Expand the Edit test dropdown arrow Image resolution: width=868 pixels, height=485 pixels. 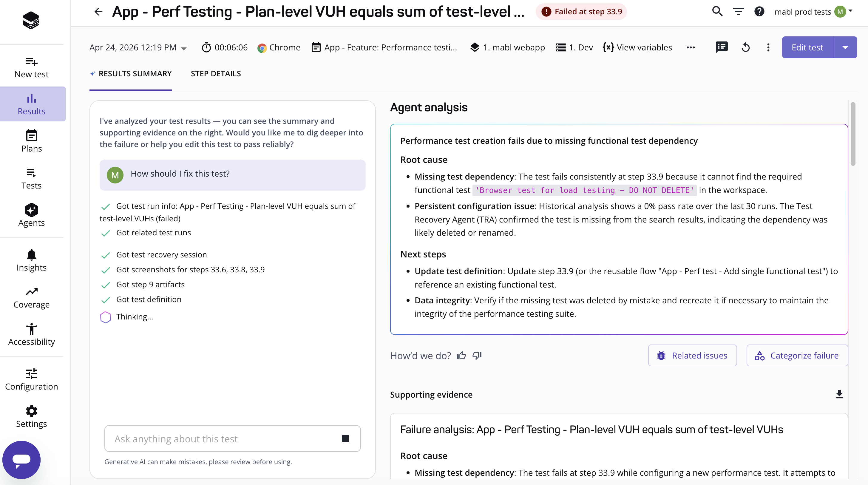tap(845, 47)
